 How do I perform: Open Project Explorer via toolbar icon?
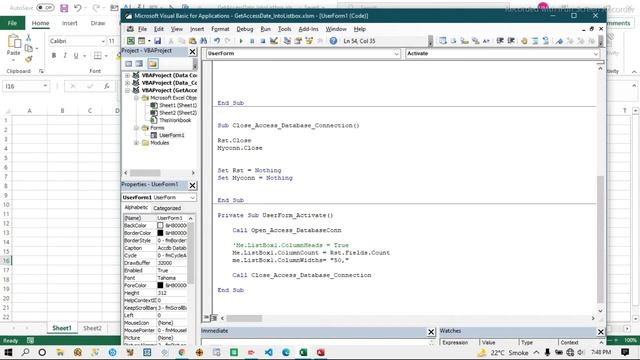click(287, 41)
